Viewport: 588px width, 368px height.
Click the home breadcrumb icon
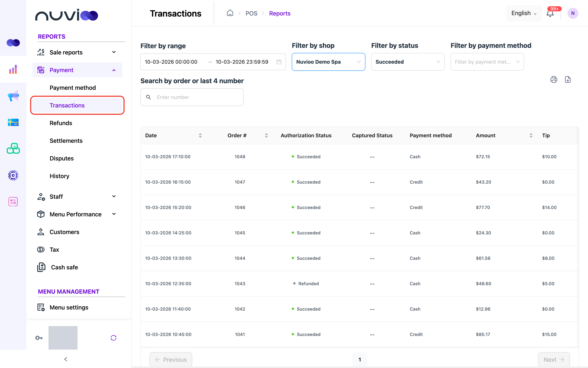coord(230,13)
